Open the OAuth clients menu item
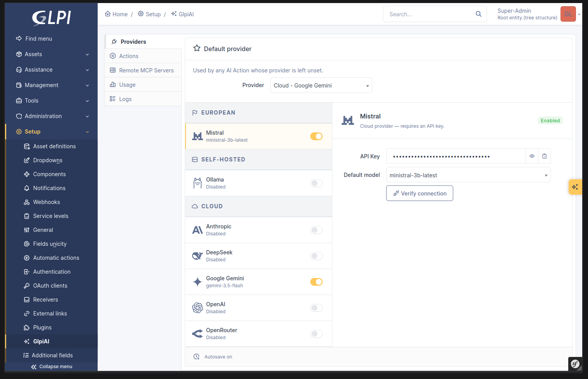The image size is (588, 379). click(52, 286)
